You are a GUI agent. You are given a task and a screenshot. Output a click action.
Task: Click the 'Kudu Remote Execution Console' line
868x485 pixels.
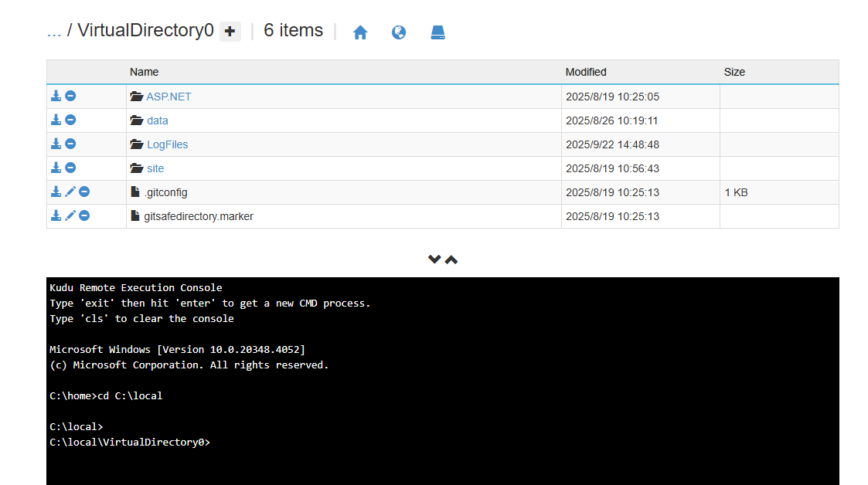(135, 287)
